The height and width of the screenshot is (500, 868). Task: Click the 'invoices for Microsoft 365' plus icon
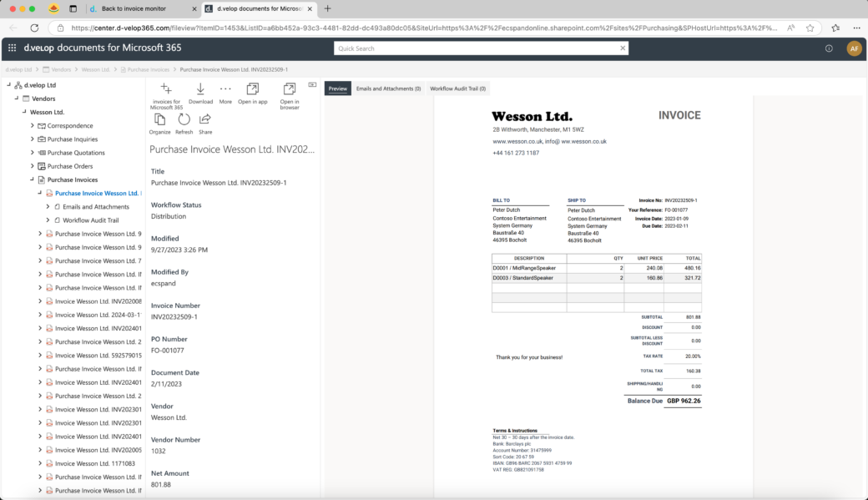166,88
